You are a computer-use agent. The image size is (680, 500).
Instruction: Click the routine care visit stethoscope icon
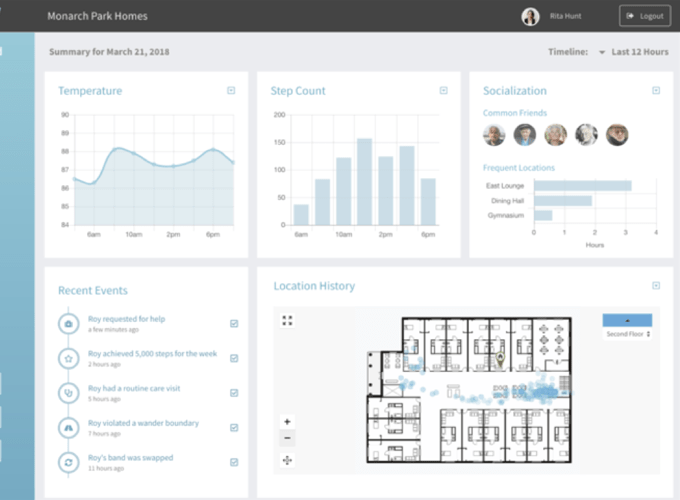68,392
